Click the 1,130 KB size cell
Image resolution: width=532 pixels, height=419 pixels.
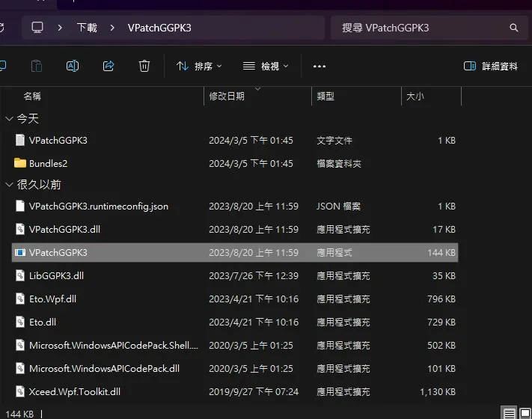438,392
